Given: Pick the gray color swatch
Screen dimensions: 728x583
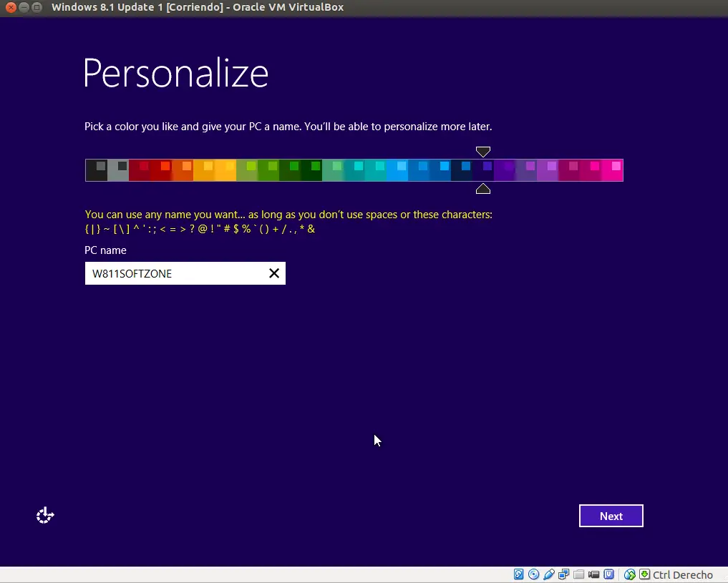Looking at the screenshot, I should coord(118,170).
